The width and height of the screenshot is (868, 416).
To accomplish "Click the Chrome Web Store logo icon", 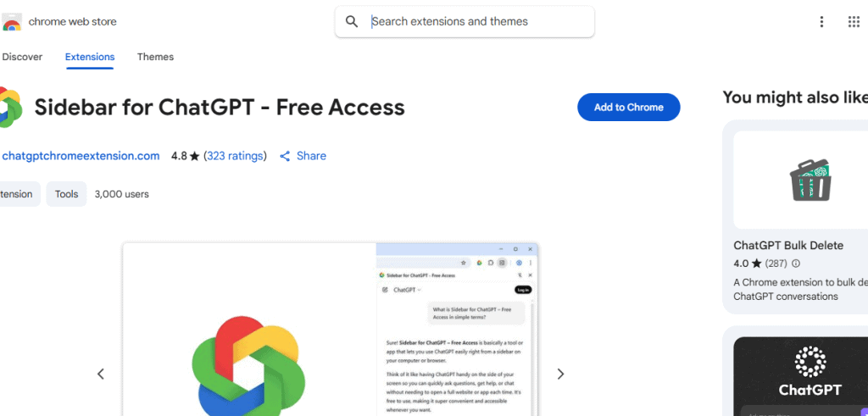I will click(x=11, y=22).
